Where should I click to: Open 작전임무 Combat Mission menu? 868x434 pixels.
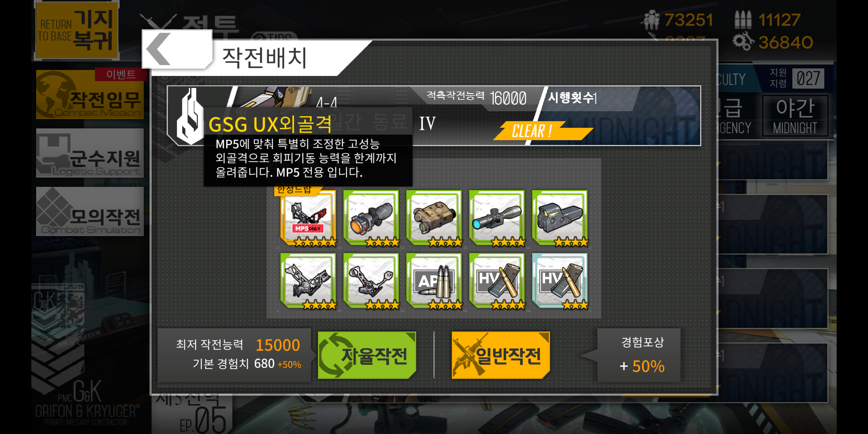(x=90, y=94)
